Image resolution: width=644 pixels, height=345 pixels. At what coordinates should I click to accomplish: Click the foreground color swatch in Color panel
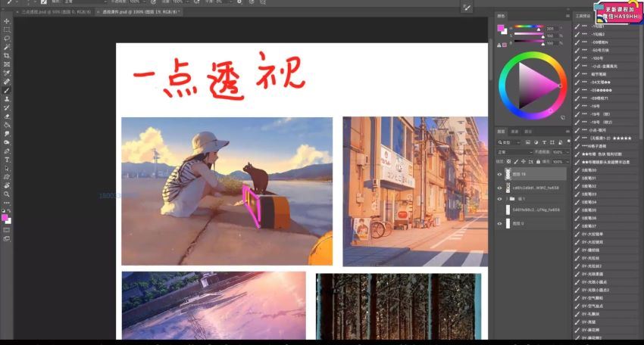(500, 28)
